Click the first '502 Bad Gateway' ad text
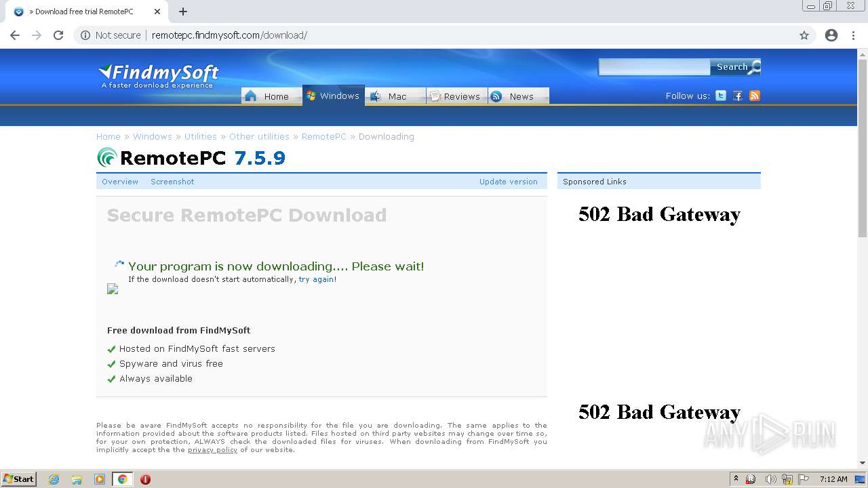Screen dimensions: 868x488 coord(659,214)
